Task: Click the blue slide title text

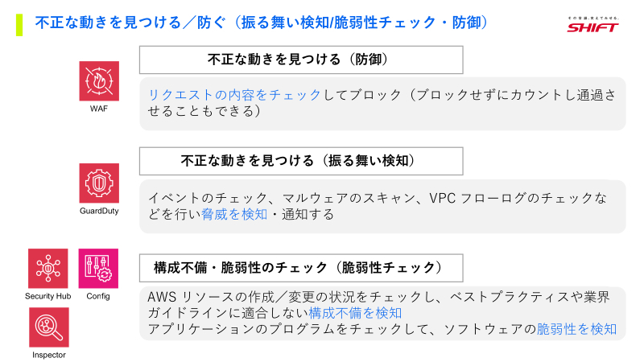Action: [x=262, y=23]
